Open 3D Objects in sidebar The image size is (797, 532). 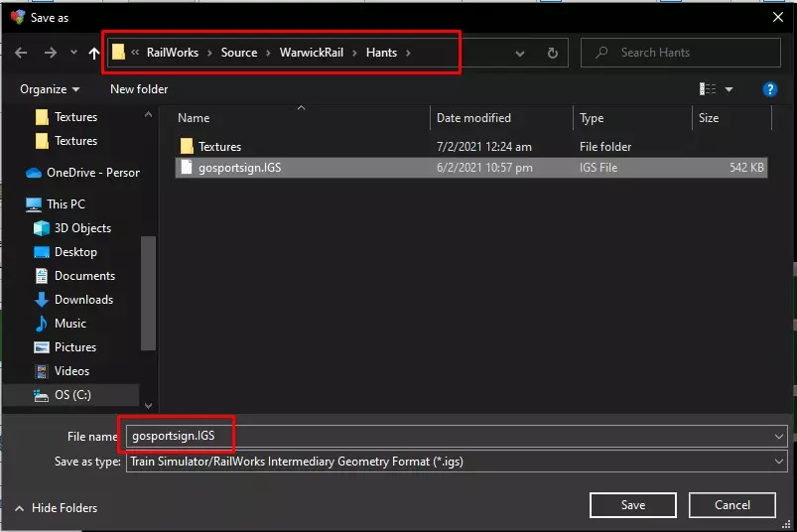click(72, 228)
